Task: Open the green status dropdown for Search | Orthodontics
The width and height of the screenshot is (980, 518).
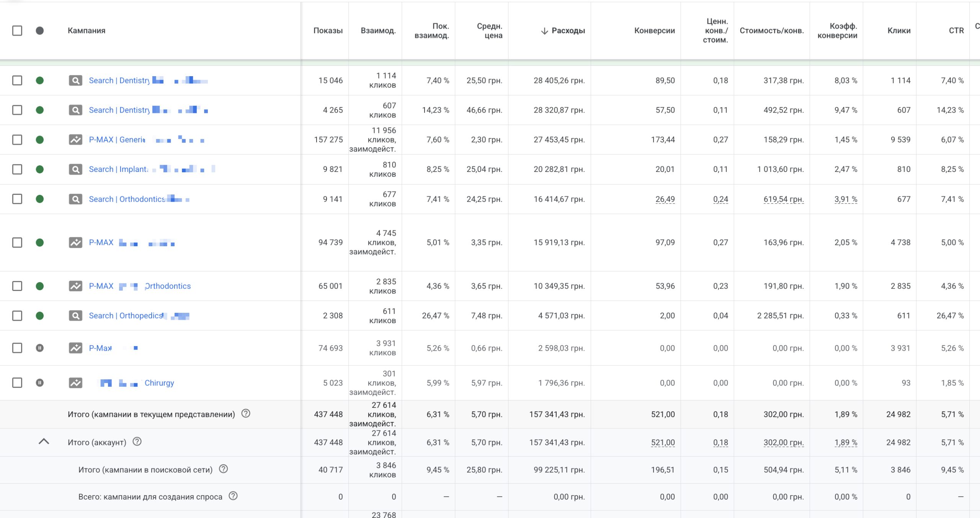Action: (x=40, y=199)
